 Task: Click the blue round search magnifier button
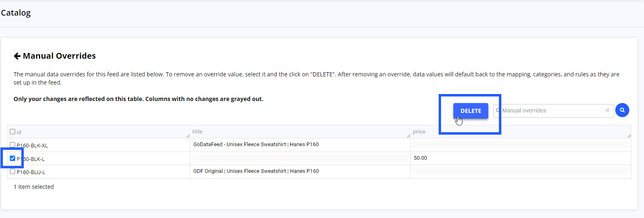click(x=622, y=110)
